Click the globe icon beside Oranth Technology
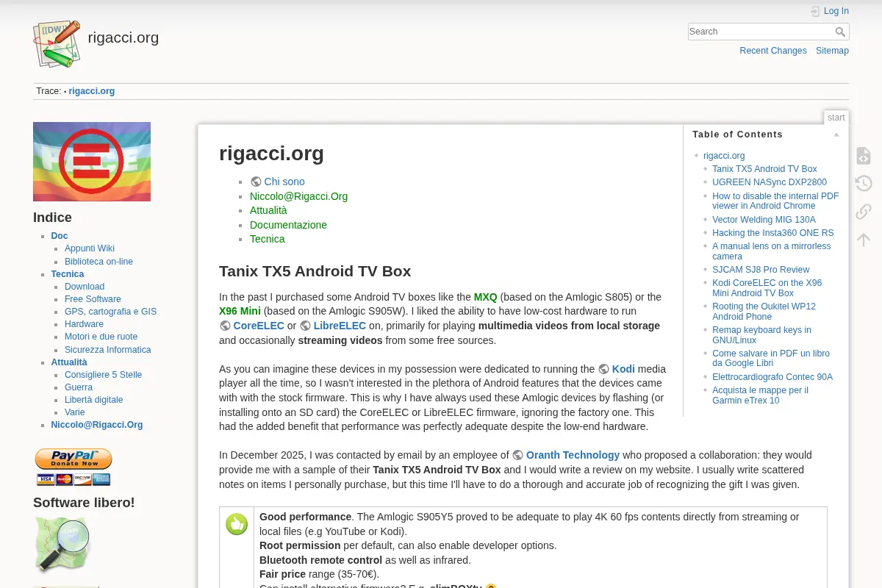 tap(518, 455)
